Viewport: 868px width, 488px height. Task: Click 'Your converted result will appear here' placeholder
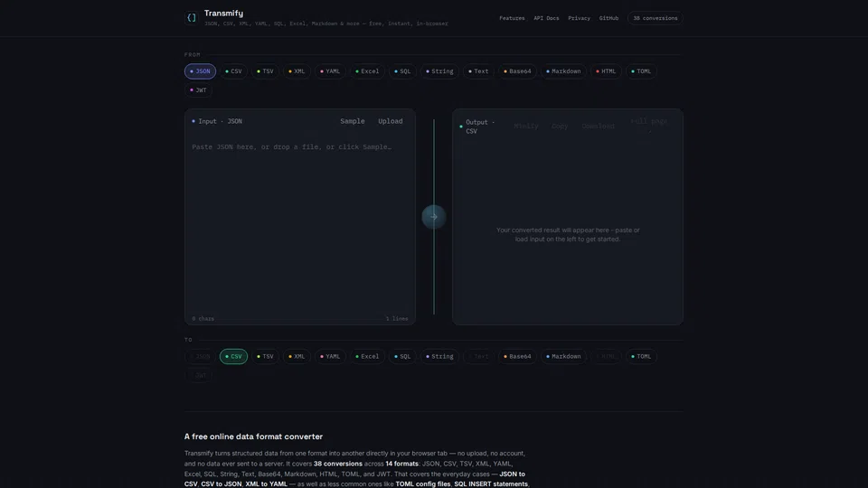point(568,235)
